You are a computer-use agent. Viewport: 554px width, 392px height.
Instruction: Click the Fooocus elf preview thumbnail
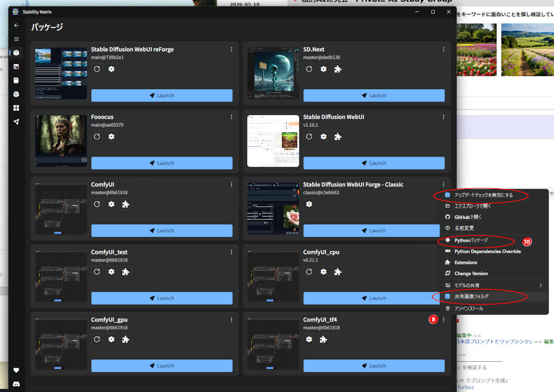coord(61,141)
